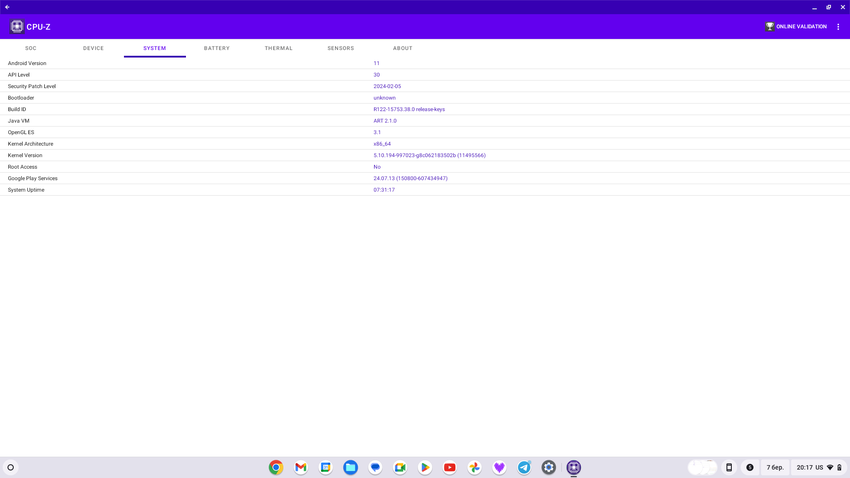This screenshot has height=478, width=850.
Task: Switch to the SOC tab
Action: (x=31, y=48)
